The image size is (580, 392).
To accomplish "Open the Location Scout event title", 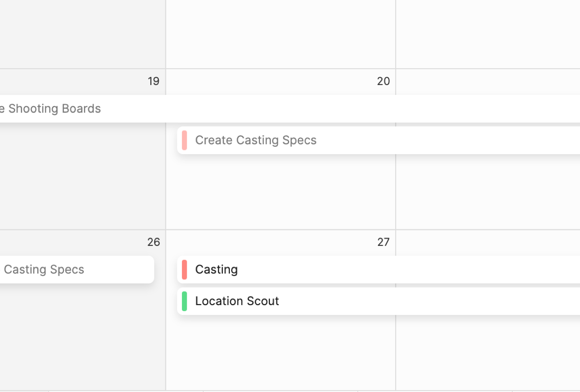I will coord(237,301).
